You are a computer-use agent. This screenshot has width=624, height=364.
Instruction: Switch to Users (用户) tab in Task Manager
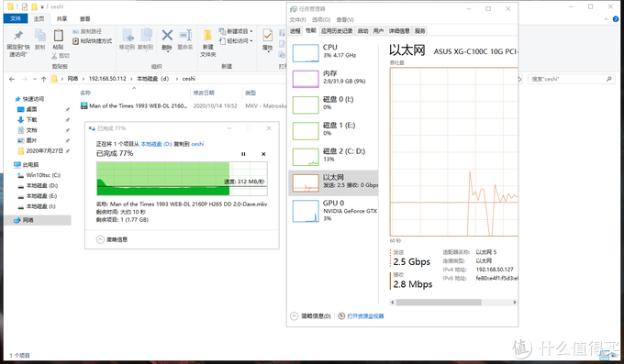coord(378,31)
